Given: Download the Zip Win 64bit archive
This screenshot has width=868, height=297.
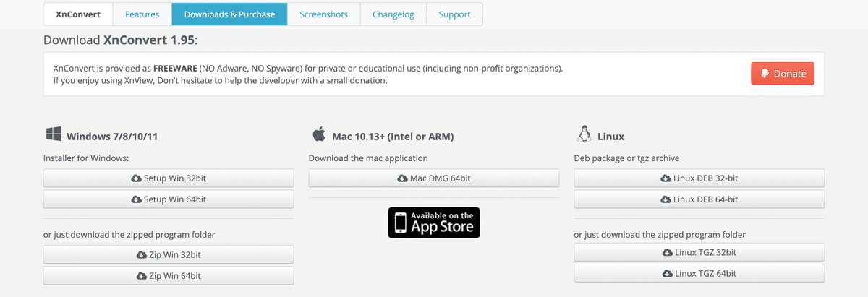Looking at the screenshot, I should 169,275.
